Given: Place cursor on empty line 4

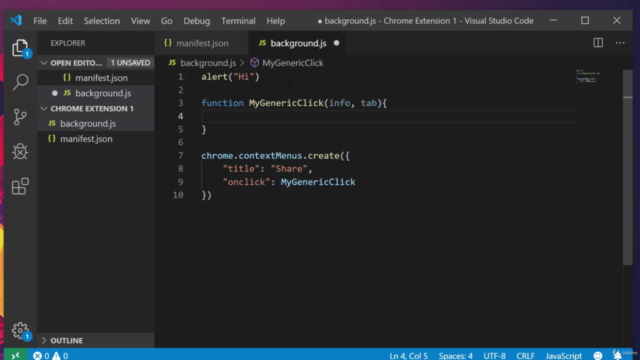Looking at the screenshot, I should tap(388, 116).
